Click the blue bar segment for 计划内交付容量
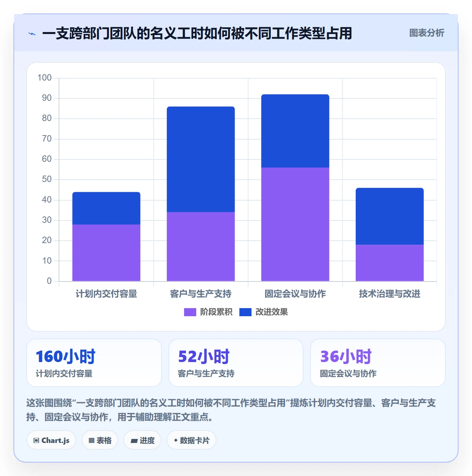This screenshot has height=476, width=472. [106, 208]
